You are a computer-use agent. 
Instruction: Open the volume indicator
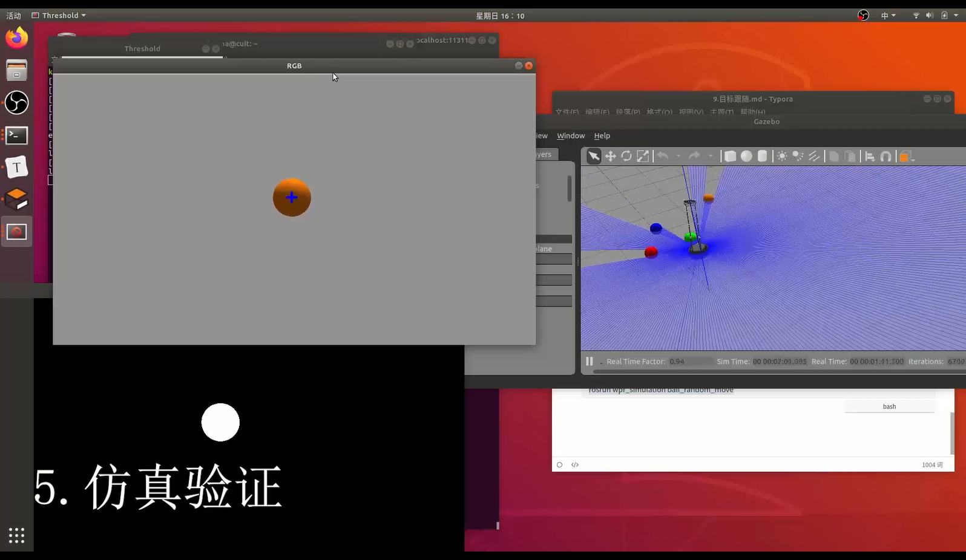pyautogui.click(x=930, y=16)
